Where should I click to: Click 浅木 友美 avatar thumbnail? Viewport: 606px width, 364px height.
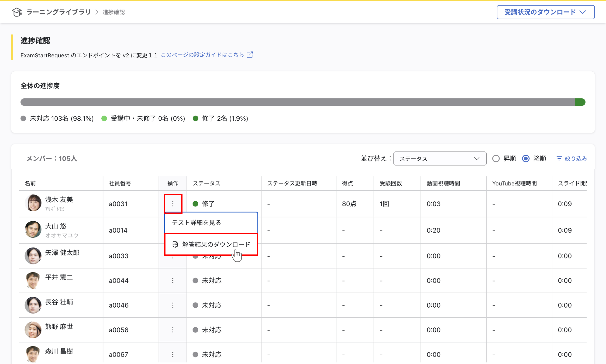(x=33, y=203)
